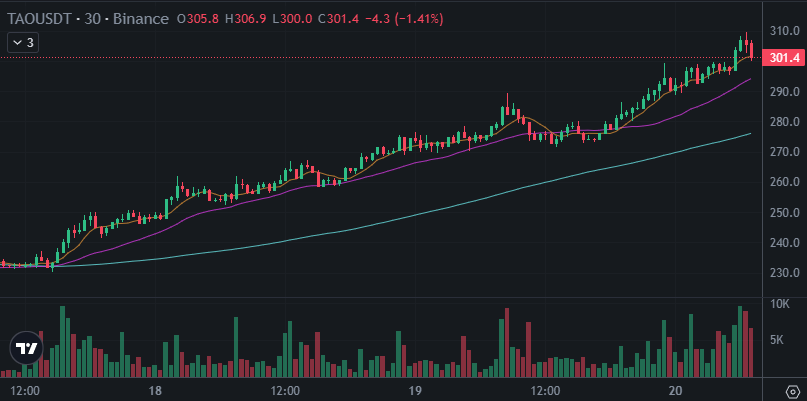Click the date label 20 on time axis
Image resolution: width=807 pixels, height=401 pixels.
point(675,390)
